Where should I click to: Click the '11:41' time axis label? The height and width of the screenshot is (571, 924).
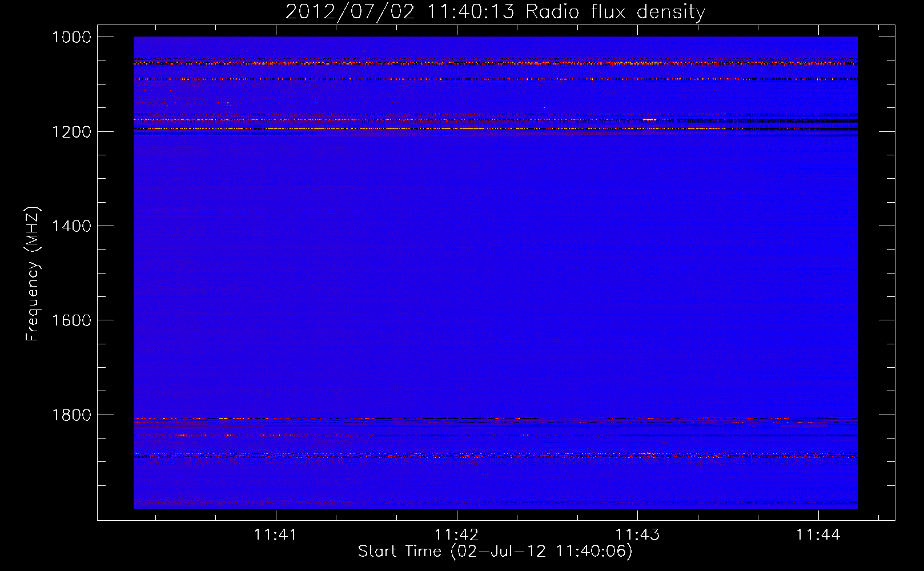(276, 534)
